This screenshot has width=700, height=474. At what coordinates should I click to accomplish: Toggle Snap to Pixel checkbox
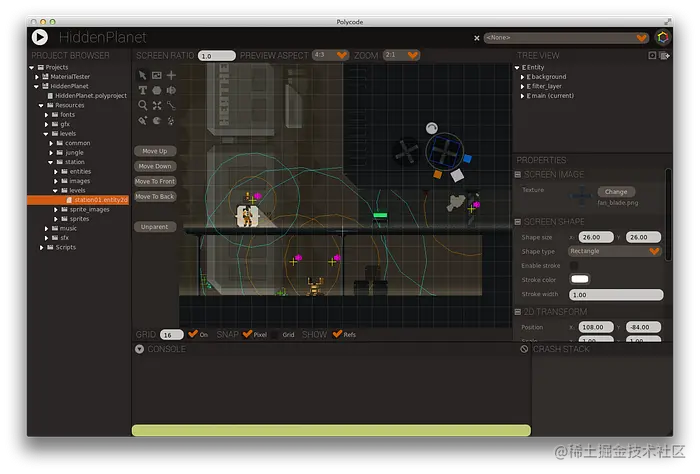[x=247, y=334]
